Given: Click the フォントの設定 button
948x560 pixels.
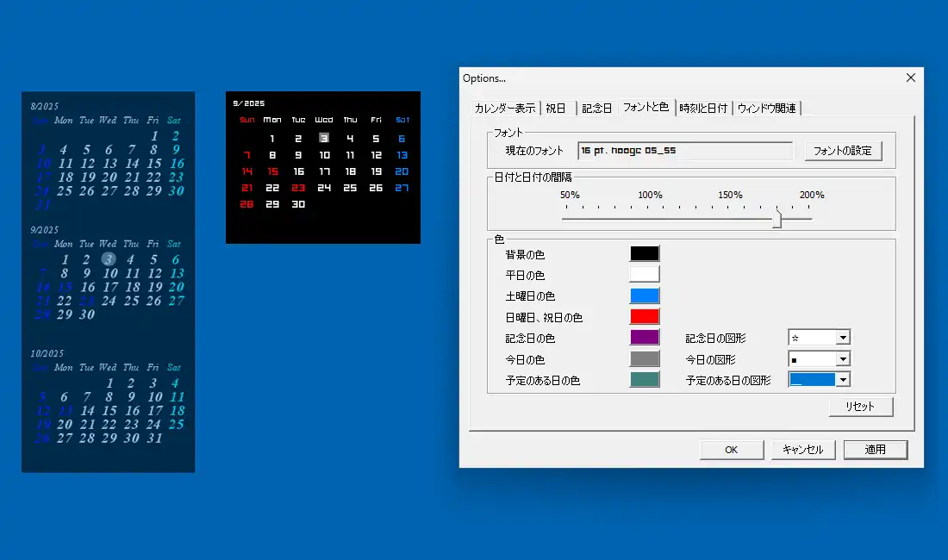Looking at the screenshot, I should click(x=843, y=151).
